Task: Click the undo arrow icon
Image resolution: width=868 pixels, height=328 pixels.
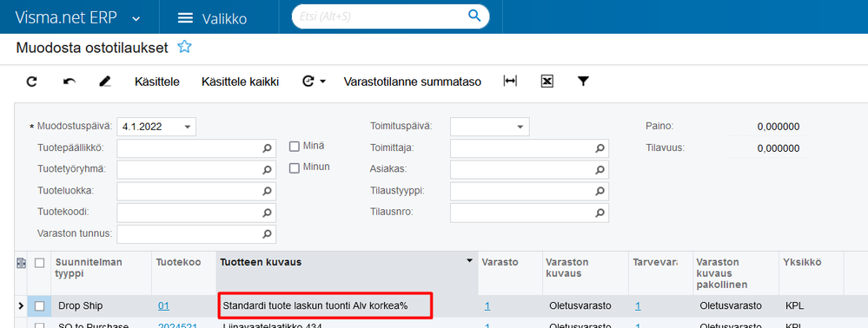Action: pyautogui.click(x=70, y=82)
